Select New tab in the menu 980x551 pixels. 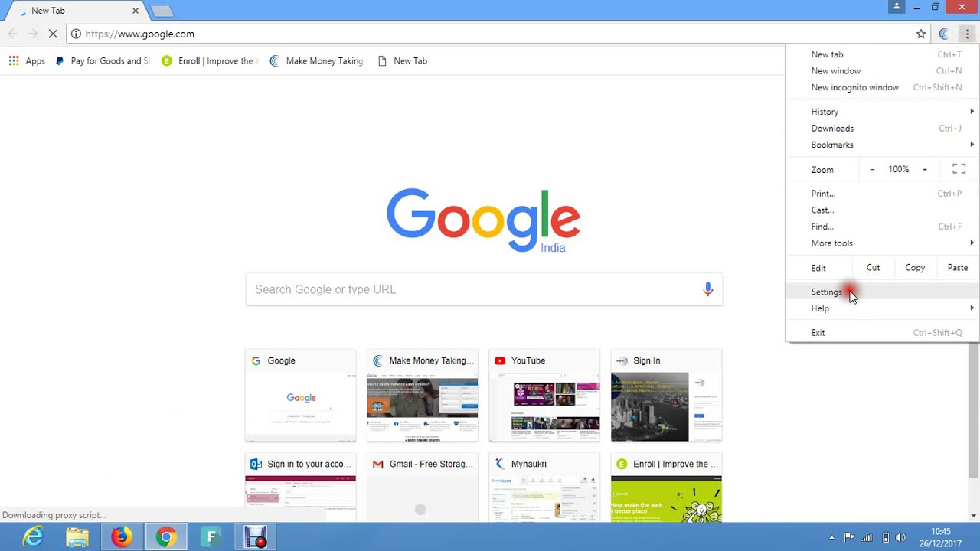coord(883,54)
